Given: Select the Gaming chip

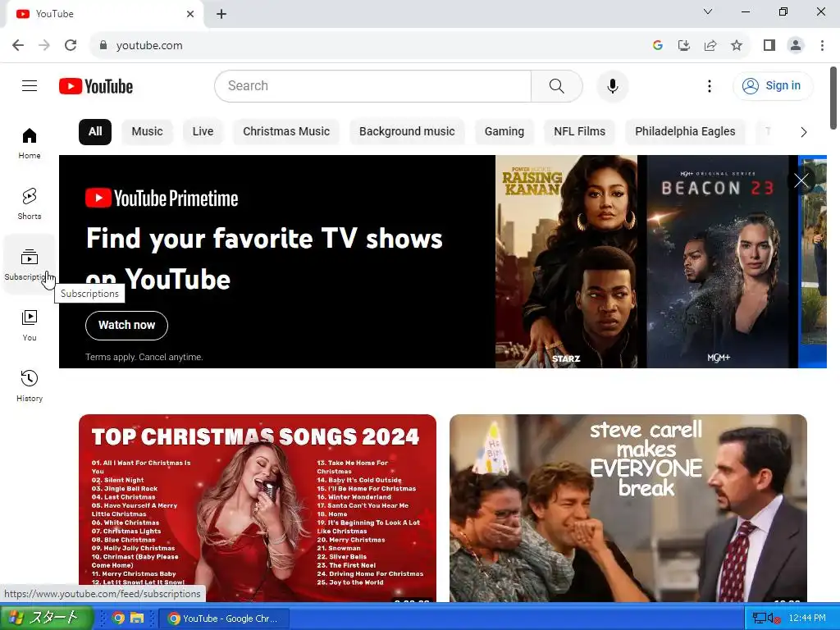Looking at the screenshot, I should pos(504,132).
